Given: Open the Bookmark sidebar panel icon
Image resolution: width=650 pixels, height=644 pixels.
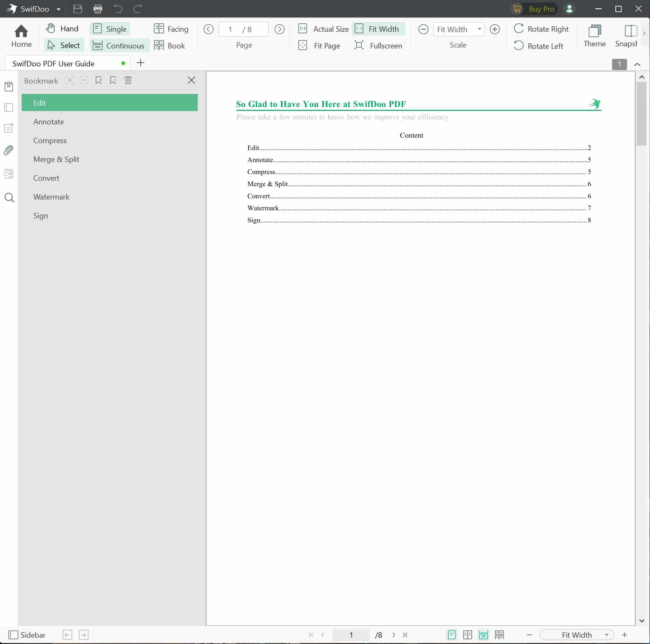Looking at the screenshot, I should pos(9,86).
